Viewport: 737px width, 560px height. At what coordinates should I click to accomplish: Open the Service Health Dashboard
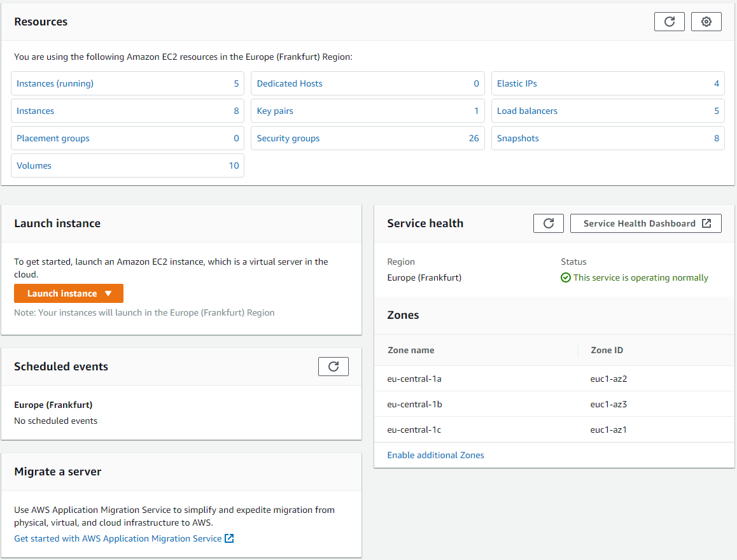pos(640,223)
